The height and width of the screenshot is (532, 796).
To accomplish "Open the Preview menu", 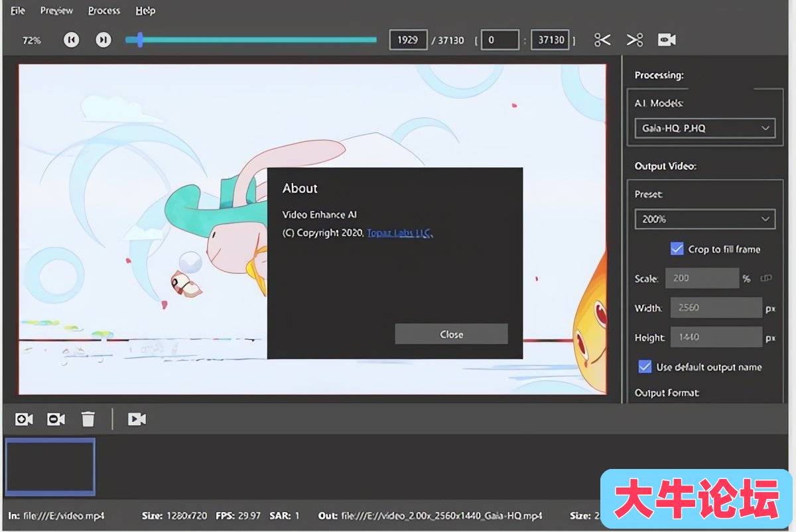I will tap(56, 11).
